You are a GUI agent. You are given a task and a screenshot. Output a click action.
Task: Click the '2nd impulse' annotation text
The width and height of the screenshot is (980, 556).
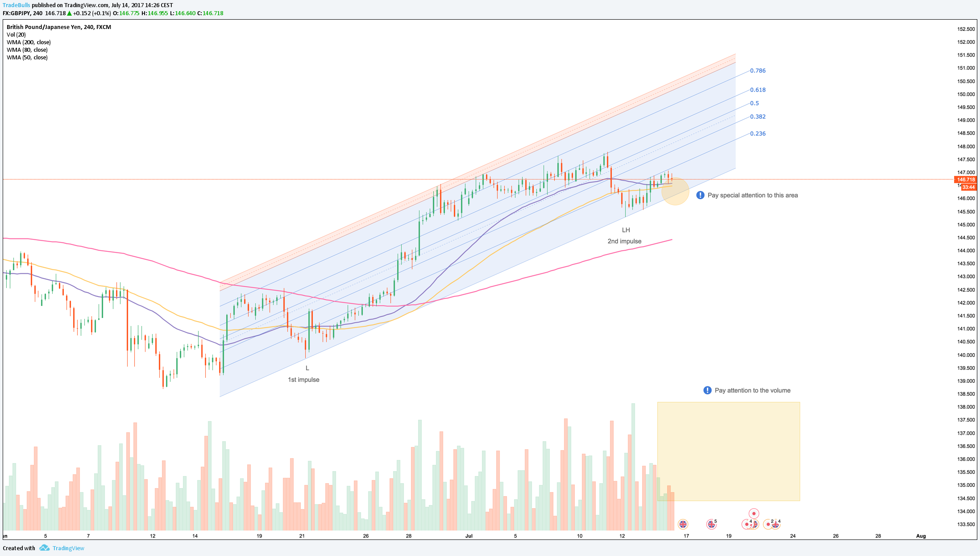[x=624, y=241]
